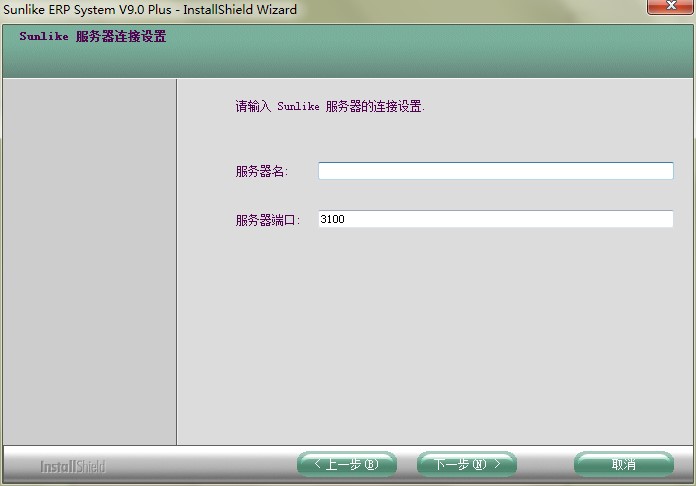Go back with 上一步(B) button
Viewport: 696px width, 486px height.
tap(347, 464)
